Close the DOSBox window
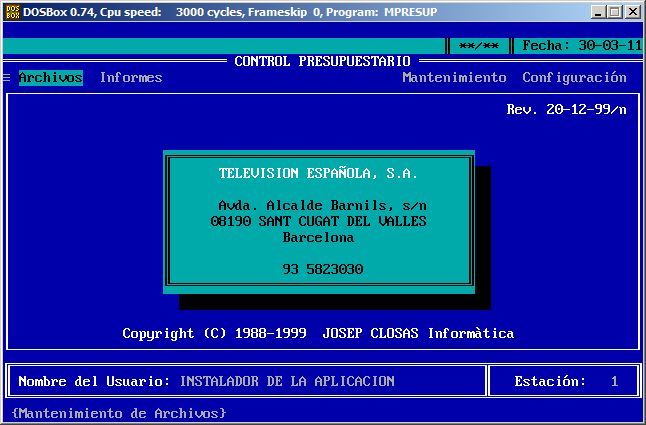Screen dimensions: 646x425 tap(632, 12)
